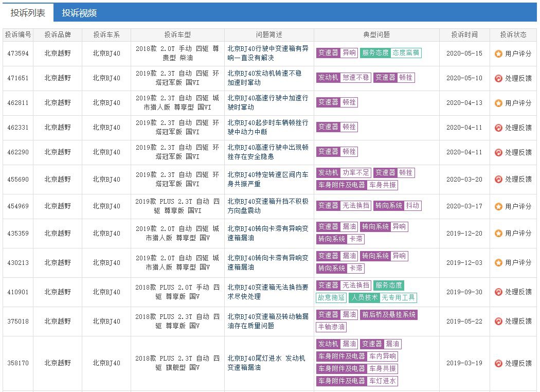Click the 怠速不稳 tag for complaint 471651

point(356,78)
